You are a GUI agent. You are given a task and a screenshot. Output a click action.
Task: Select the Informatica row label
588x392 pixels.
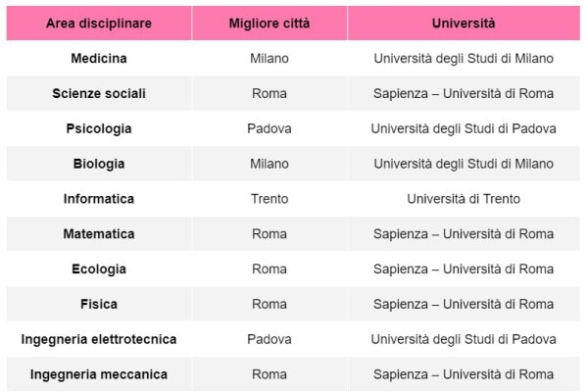[x=99, y=199]
